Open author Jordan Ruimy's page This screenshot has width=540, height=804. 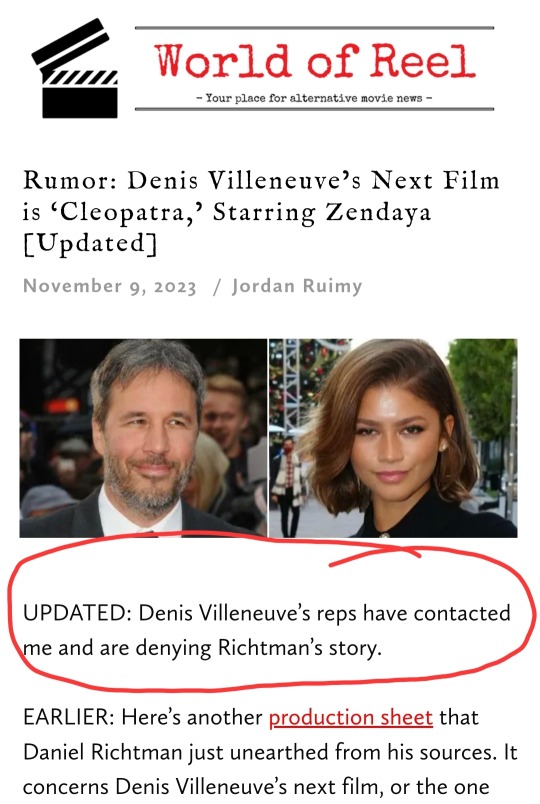click(297, 286)
